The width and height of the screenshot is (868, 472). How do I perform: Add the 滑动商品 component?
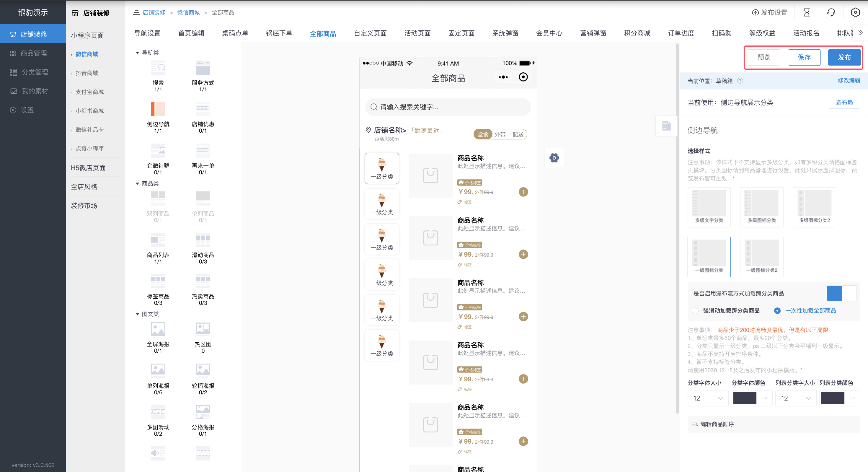coord(203,240)
